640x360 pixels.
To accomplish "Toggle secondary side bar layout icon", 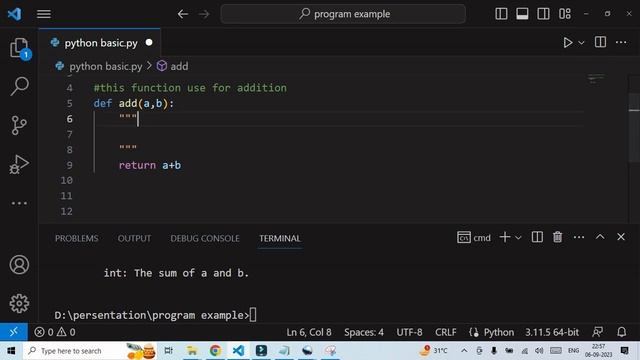I will point(543,14).
